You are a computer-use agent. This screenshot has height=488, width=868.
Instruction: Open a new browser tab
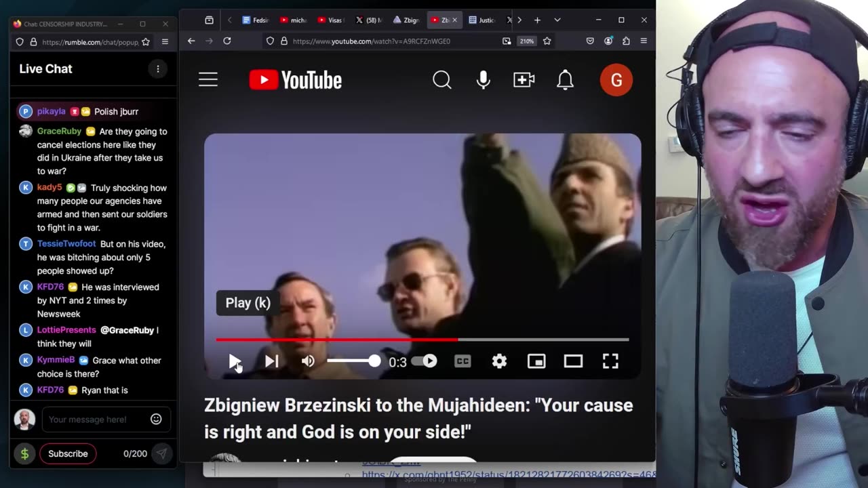coord(537,20)
